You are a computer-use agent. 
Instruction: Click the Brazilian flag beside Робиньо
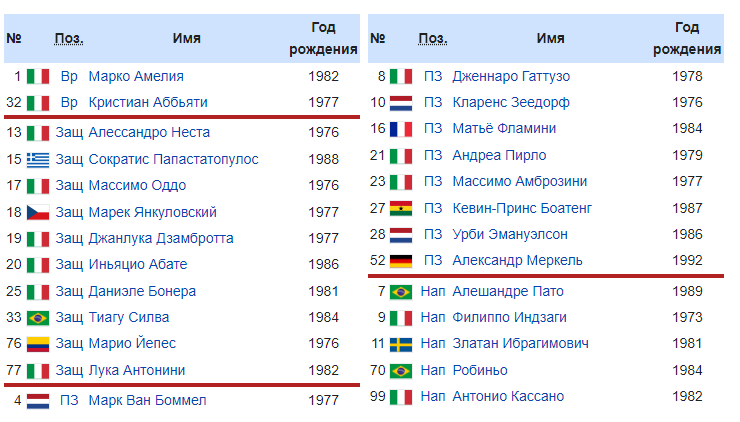click(x=401, y=370)
